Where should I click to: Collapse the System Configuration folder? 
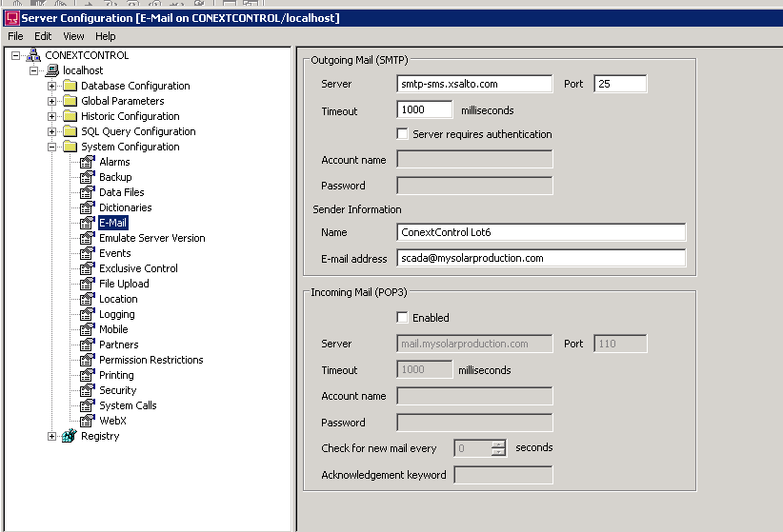[x=52, y=147]
